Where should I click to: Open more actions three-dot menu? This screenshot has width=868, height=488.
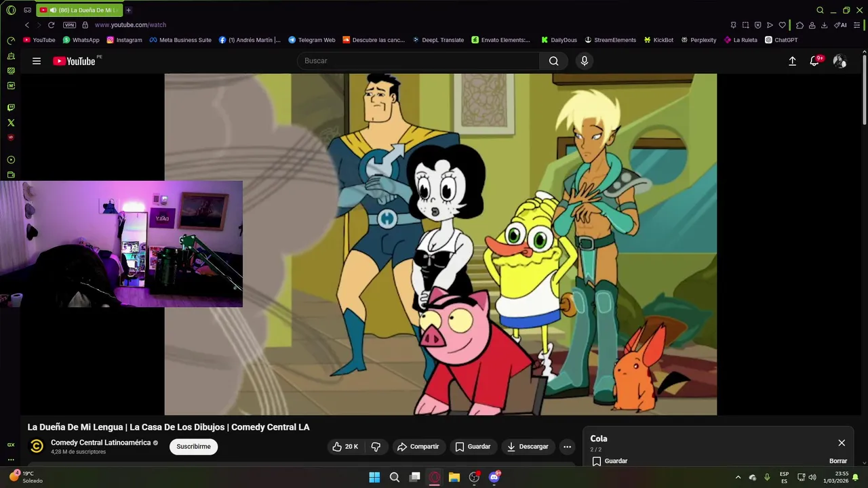coord(567,447)
